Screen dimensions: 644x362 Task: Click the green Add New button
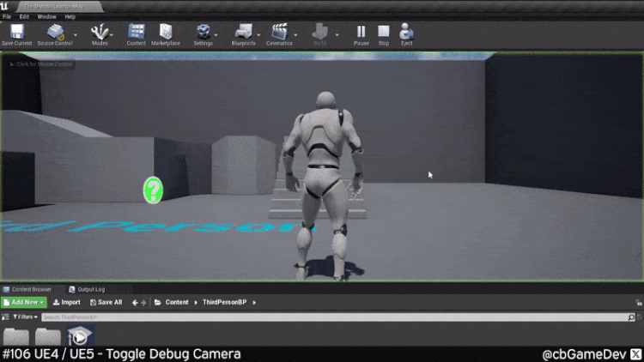(24, 303)
